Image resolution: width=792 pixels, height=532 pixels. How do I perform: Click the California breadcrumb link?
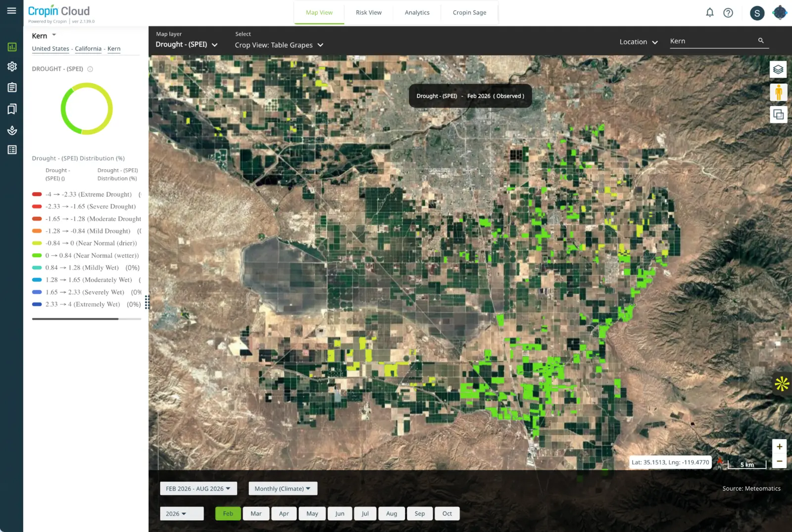coord(88,48)
